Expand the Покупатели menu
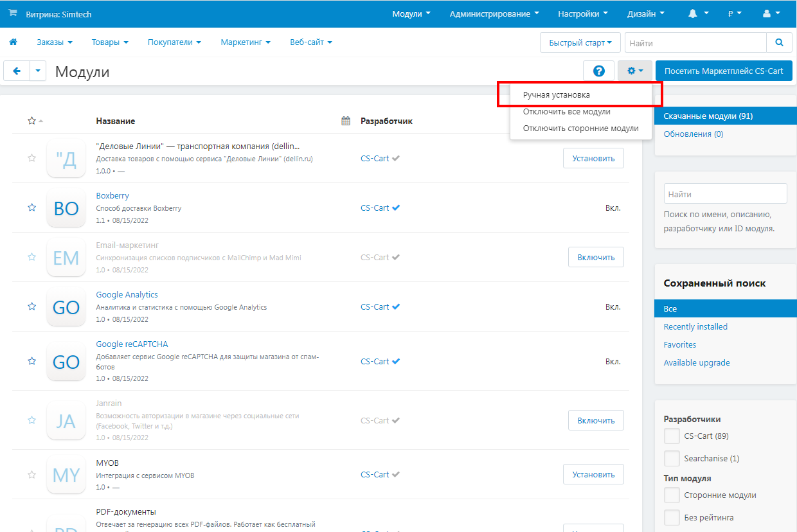The image size is (797, 532). [174, 42]
